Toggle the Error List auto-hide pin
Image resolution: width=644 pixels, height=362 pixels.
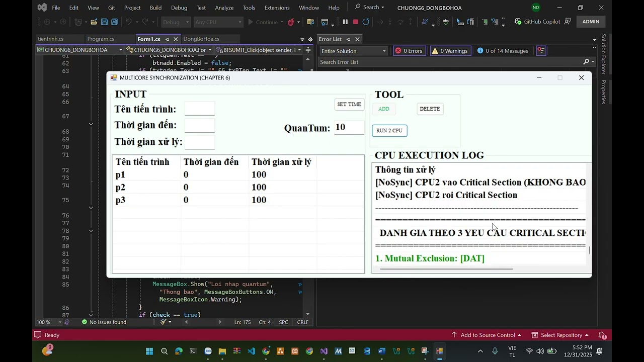click(x=348, y=39)
